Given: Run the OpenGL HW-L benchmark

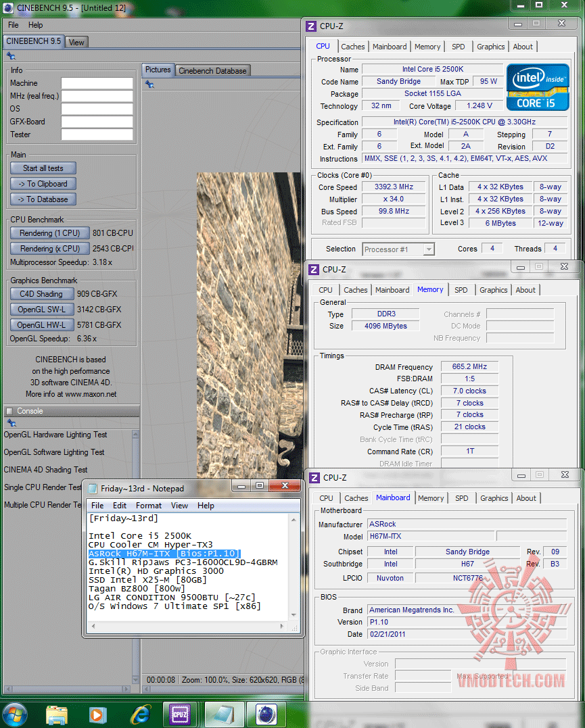Looking at the screenshot, I should click(42, 325).
